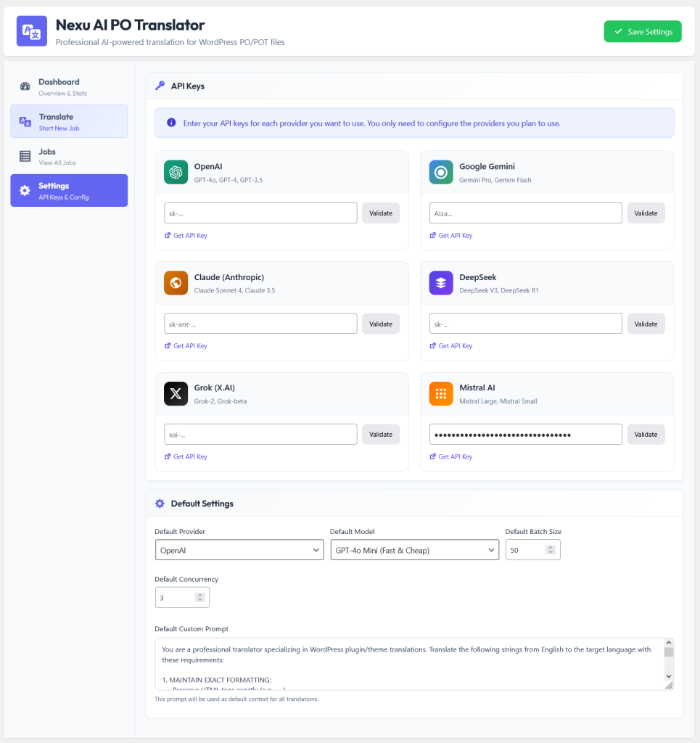Image resolution: width=700 pixels, height=743 pixels.
Task: Click the Nexu AI PO Translator logo icon
Action: point(32,31)
